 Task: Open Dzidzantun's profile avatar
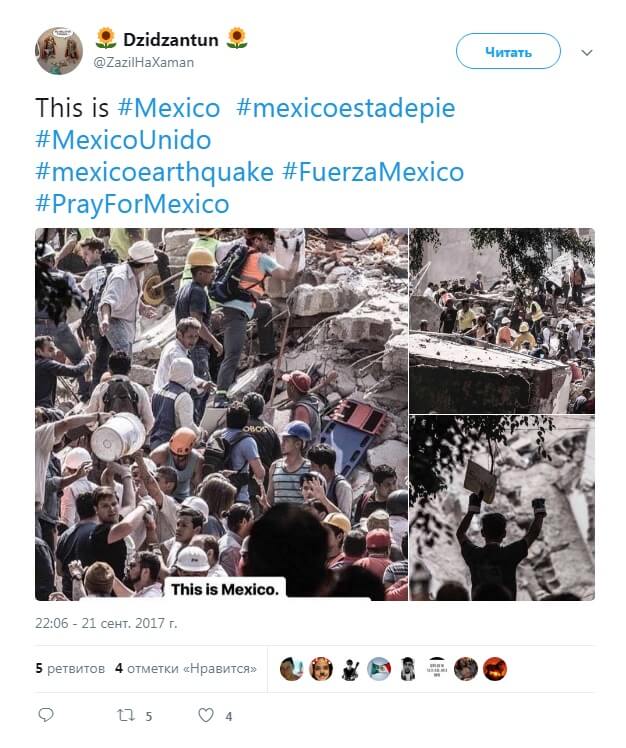59,51
